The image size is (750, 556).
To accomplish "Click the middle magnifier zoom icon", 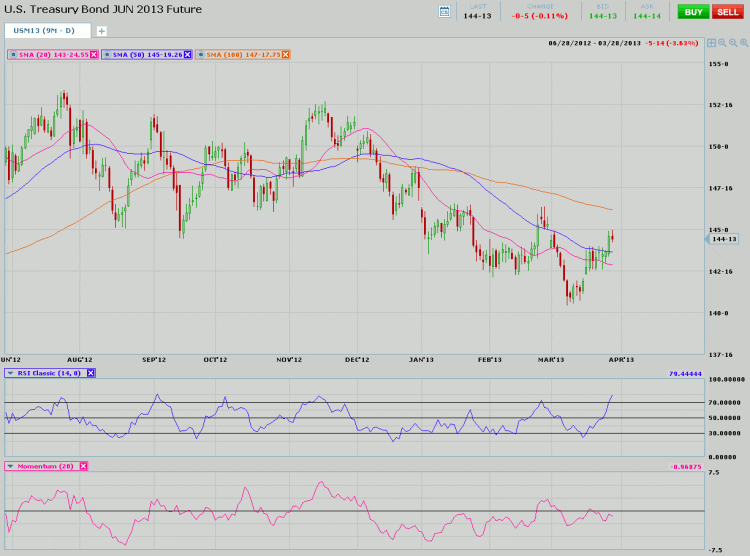I will coord(733,44).
